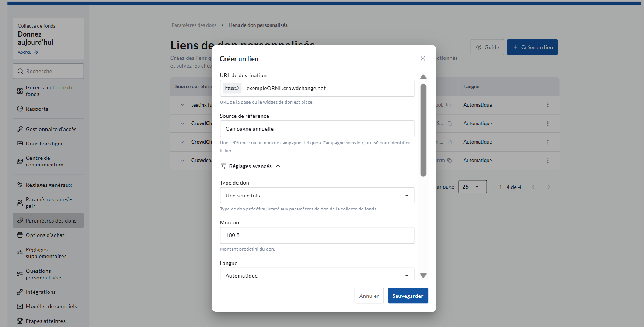Click the Paramètres des dons breadcrumb

[x=194, y=25]
